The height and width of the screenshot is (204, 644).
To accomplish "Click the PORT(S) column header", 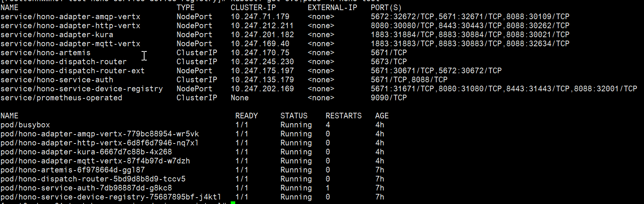I will pyautogui.click(x=386, y=8).
